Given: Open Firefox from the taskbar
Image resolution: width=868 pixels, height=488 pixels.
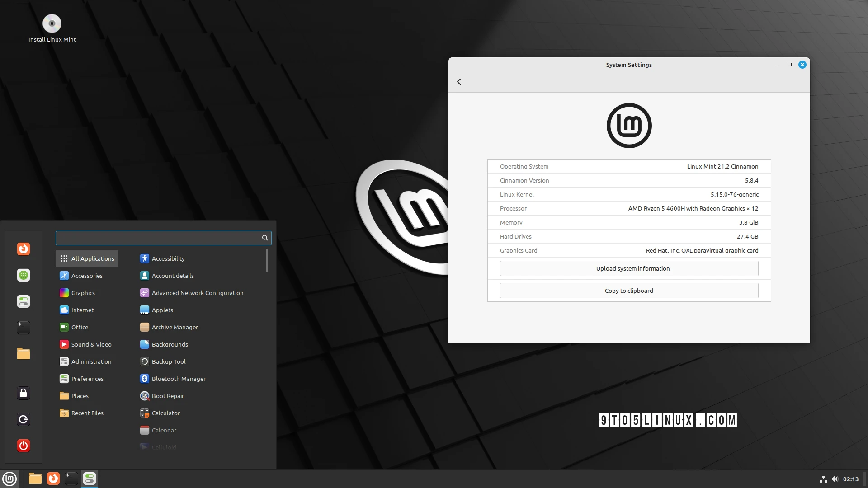Looking at the screenshot, I should 53,479.
